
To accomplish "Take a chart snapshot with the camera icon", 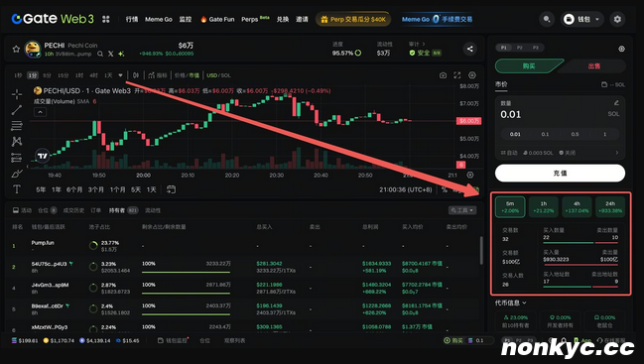I will click(x=443, y=75).
